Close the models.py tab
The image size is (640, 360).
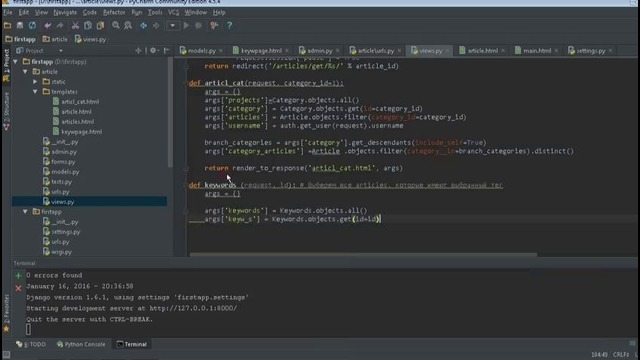[x=221, y=51]
